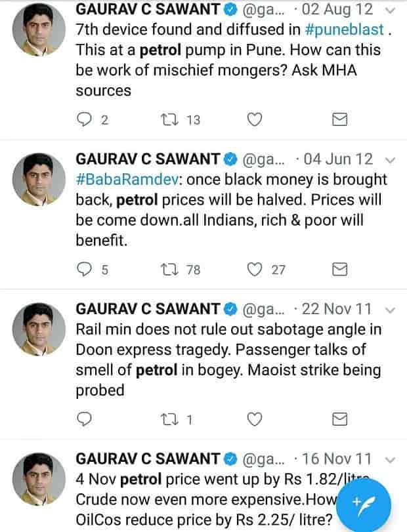
Task: Share the Doon express tweet via message icon
Action: (x=340, y=419)
